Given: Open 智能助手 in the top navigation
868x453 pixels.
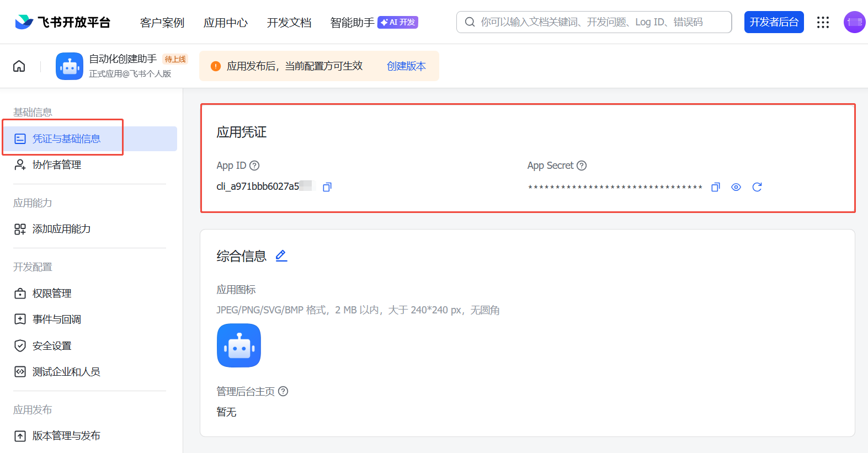Looking at the screenshot, I should [x=352, y=23].
